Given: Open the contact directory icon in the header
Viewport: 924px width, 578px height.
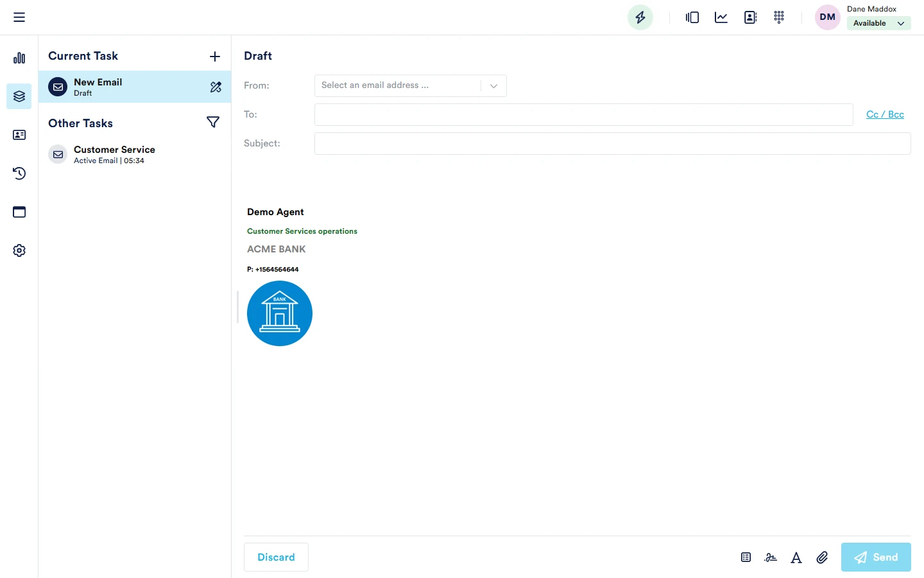Looking at the screenshot, I should click(750, 17).
